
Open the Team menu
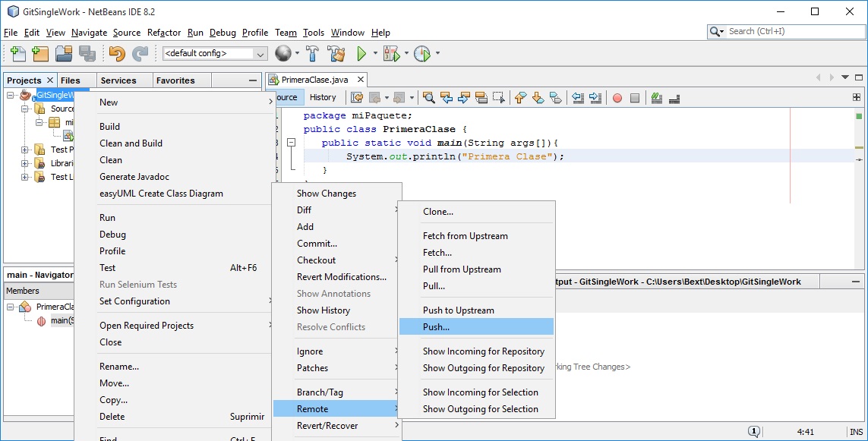(x=286, y=33)
